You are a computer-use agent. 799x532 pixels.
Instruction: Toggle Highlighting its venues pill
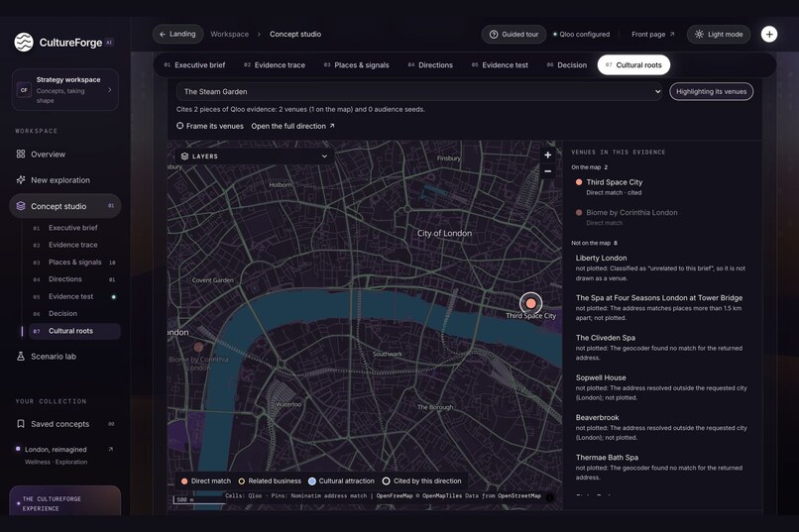click(711, 91)
